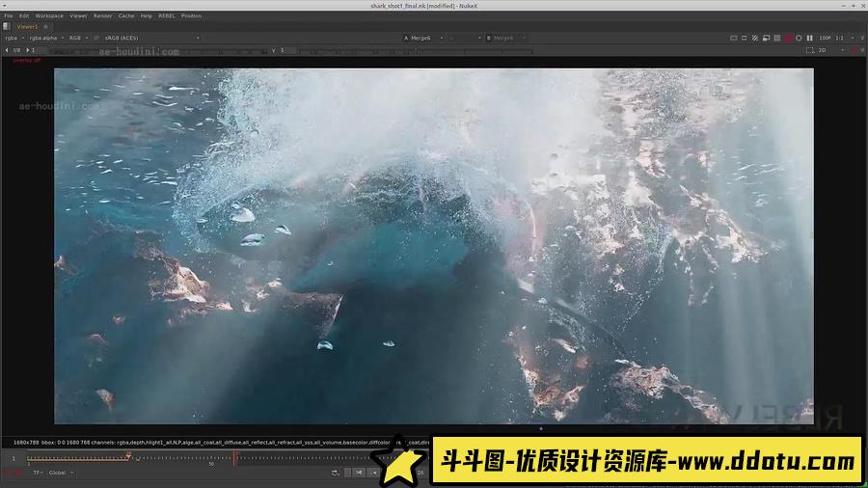
Task: Open the sRGB (ACES) viewer process dropdown
Action: coord(151,39)
